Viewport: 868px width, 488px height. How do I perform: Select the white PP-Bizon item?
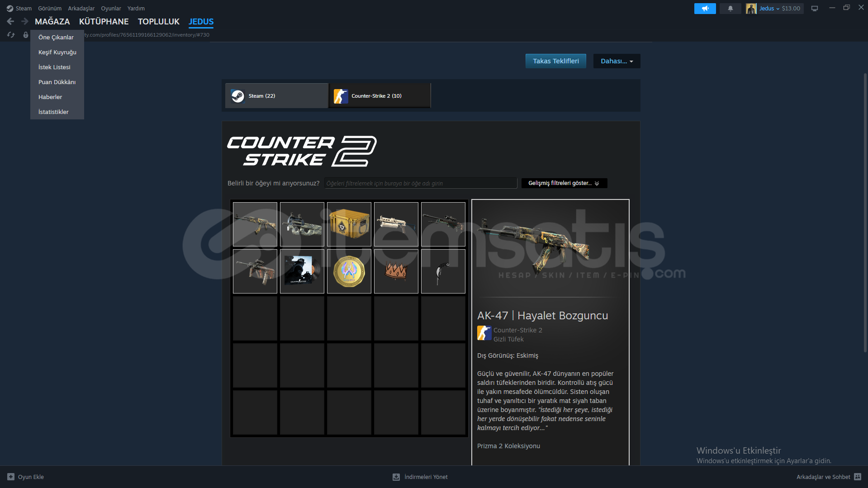click(396, 224)
